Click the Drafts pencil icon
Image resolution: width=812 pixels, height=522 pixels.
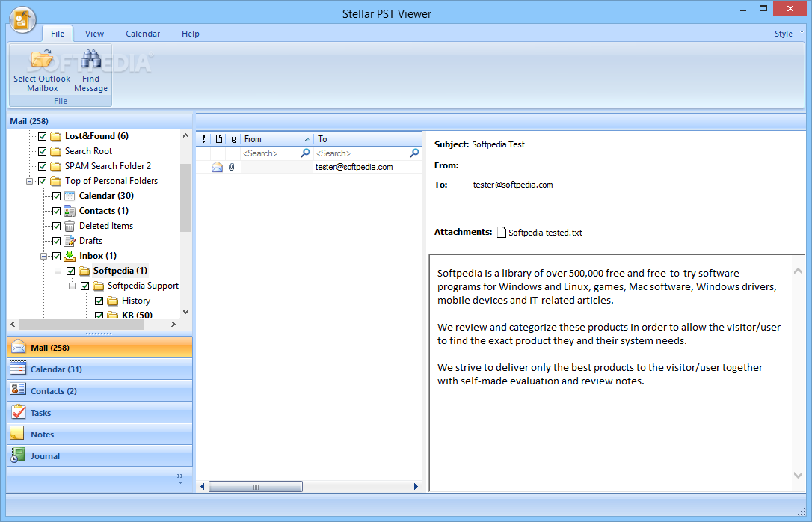point(70,241)
